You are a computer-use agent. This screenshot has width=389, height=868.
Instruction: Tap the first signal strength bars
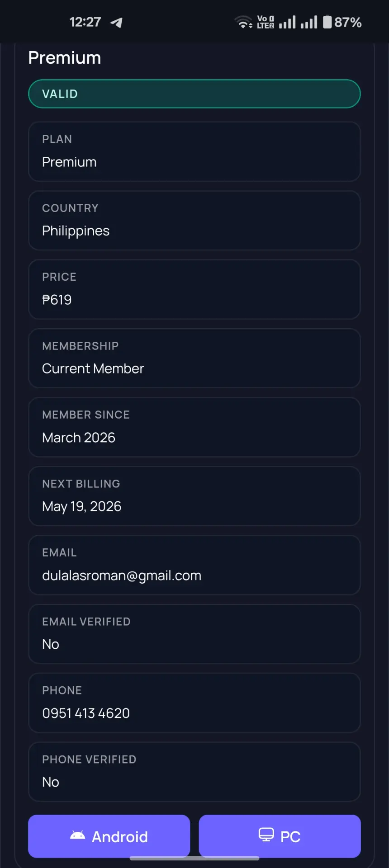tap(287, 22)
